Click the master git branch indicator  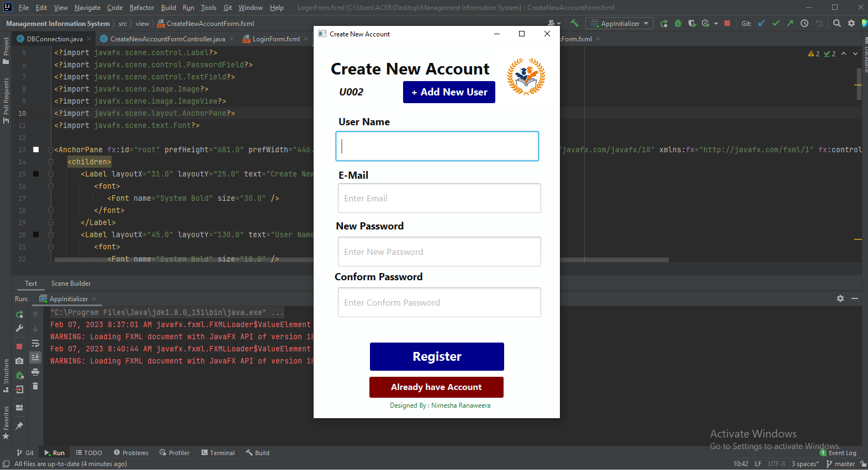coord(840,464)
